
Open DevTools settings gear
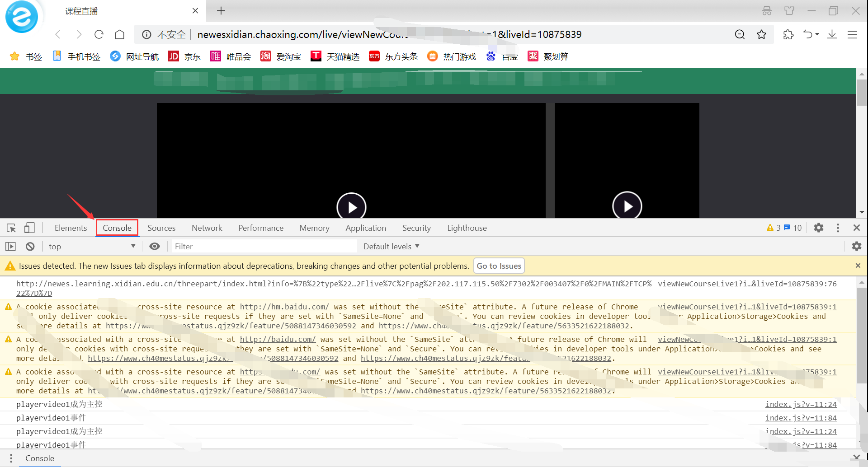click(819, 228)
